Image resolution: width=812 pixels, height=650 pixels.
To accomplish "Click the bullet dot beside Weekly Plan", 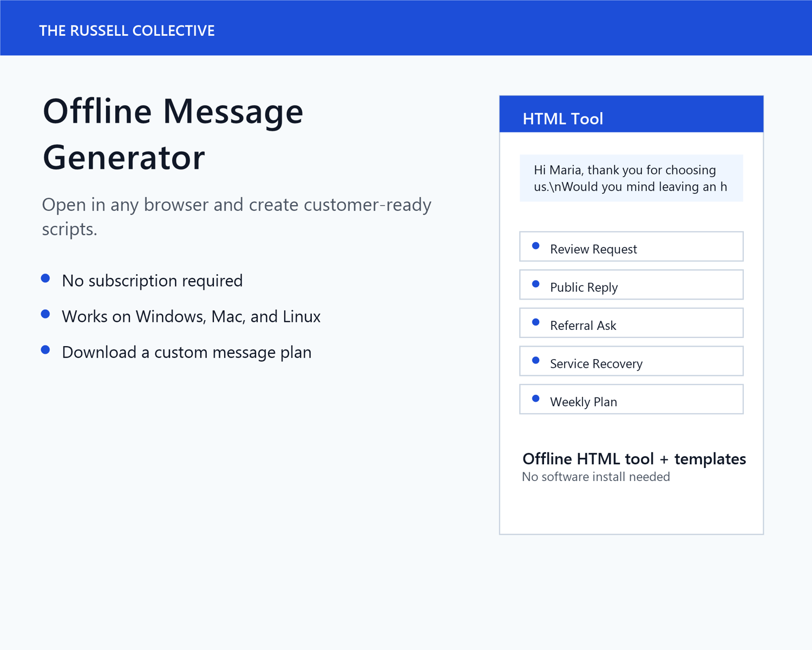I will click(536, 399).
